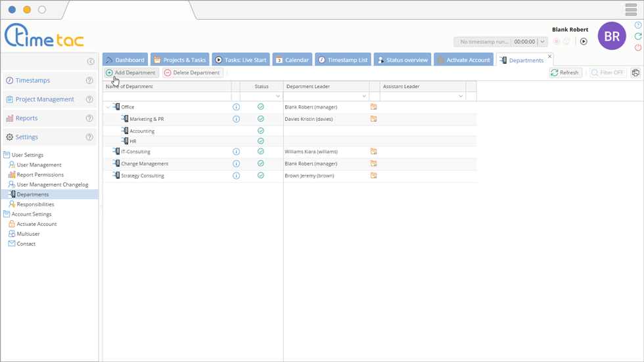Open the hamburger menu

tap(632, 9)
